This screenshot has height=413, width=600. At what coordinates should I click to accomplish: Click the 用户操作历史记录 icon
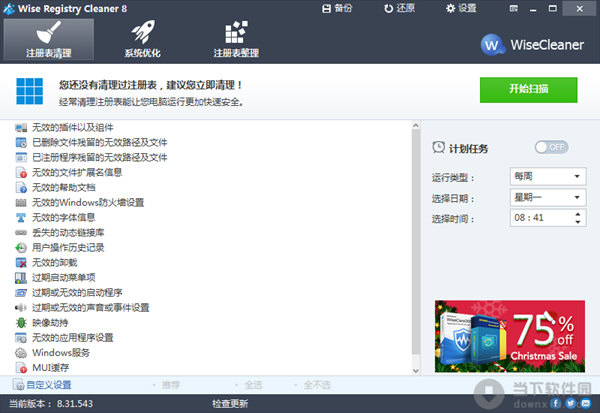(x=21, y=248)
